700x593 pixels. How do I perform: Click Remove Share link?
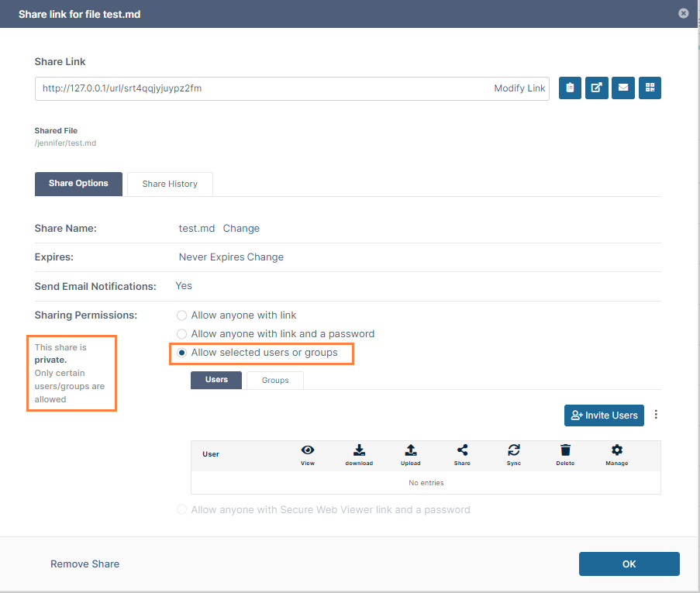click(x=85, y=564)
